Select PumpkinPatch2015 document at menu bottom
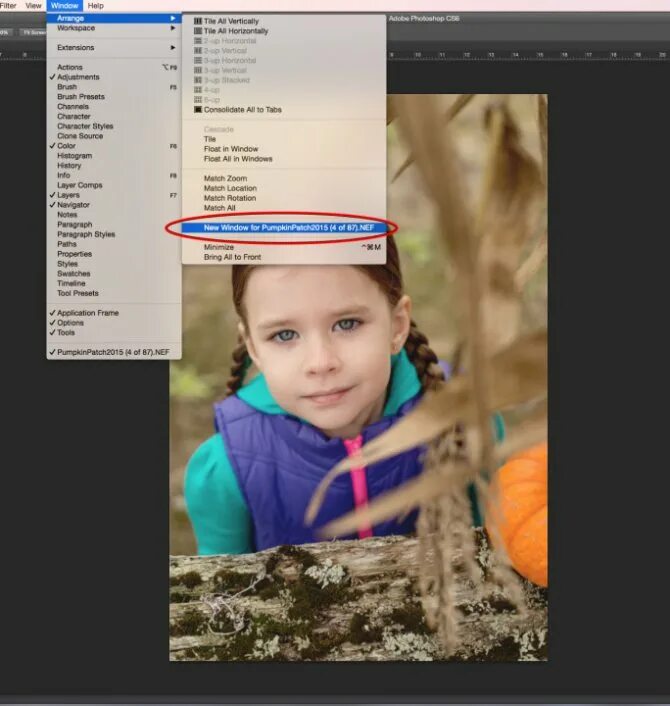670x706 pixels. tap(114, 352)
